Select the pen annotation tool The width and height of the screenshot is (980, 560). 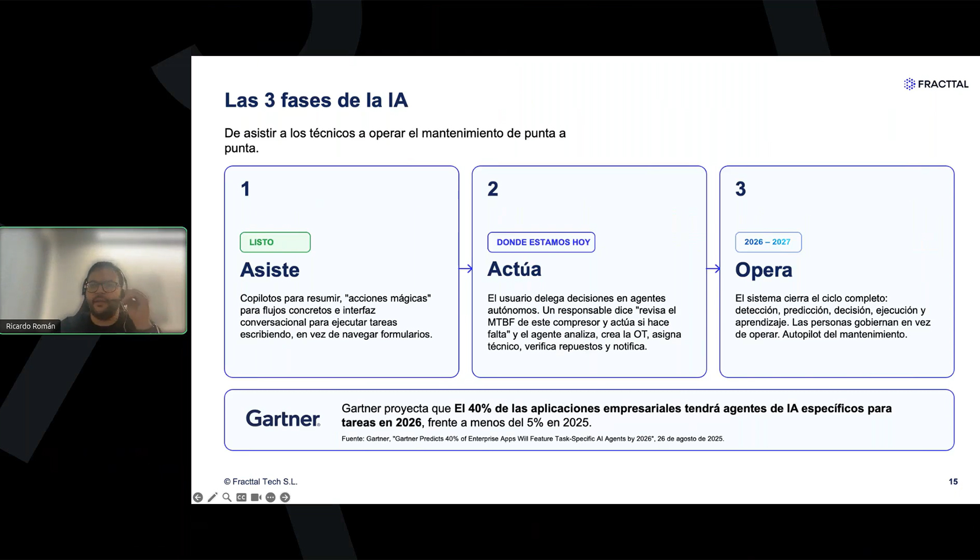pyautogui.click(x=212, y=497)
